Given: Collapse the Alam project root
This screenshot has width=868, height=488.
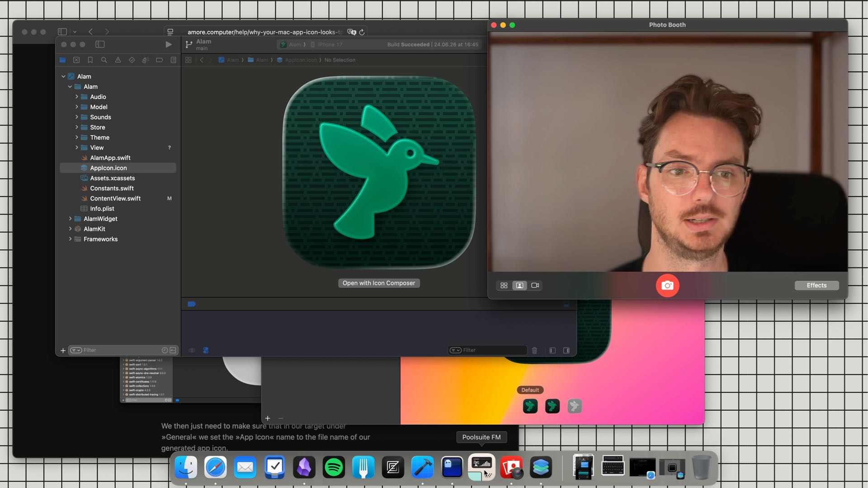Looking at the screenshot, I should click(63, 76).
